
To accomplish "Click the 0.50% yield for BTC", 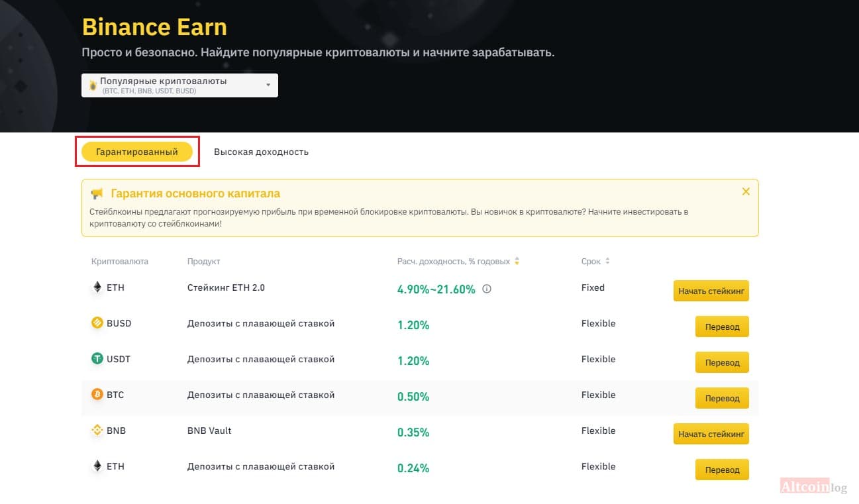I will point(413,397).
